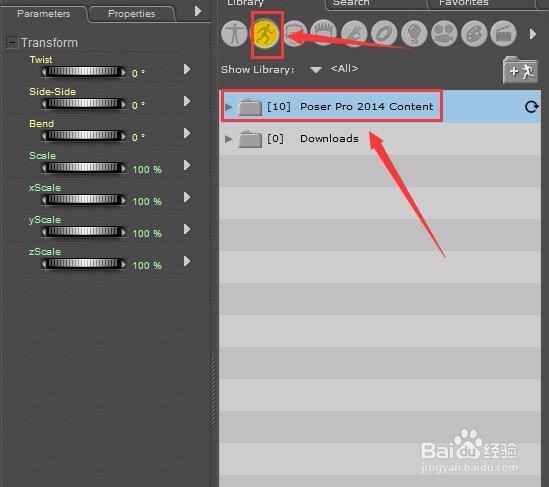The image size is (549, 487).
Task: Click the yScale parameter dial
Action: tap(83, 232)
